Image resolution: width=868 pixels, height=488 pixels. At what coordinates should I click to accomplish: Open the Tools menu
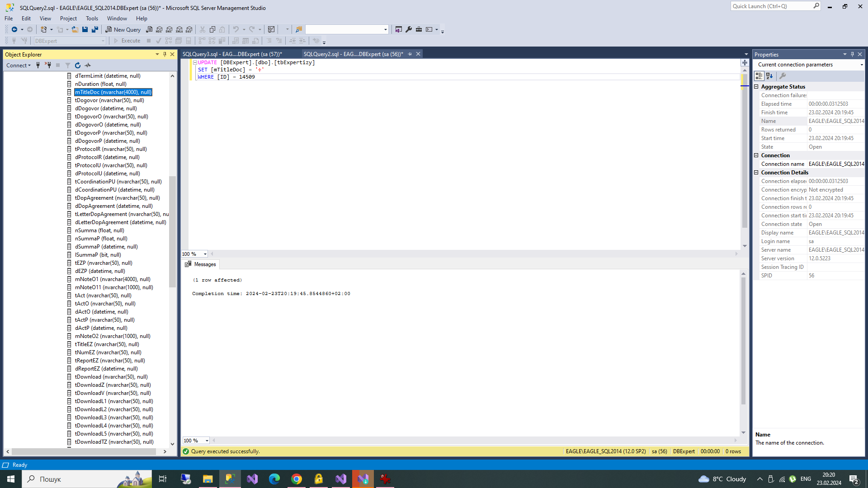92,19
